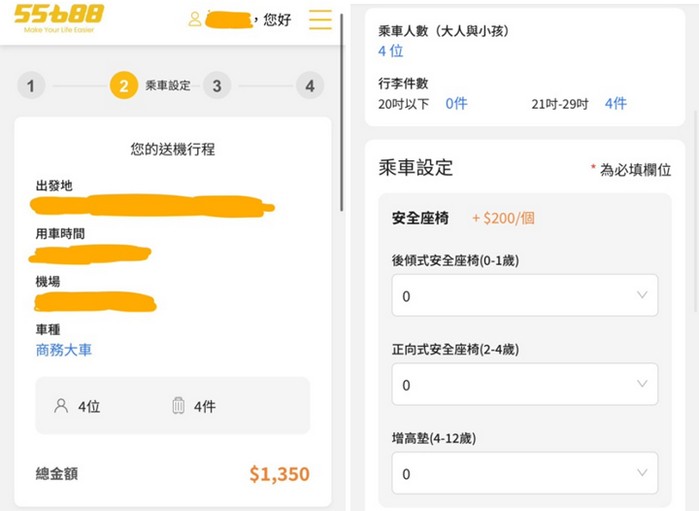This screenshot has width=699, height=511.
Task: Click the 您好 greeting text
Action: coord(277,19)
